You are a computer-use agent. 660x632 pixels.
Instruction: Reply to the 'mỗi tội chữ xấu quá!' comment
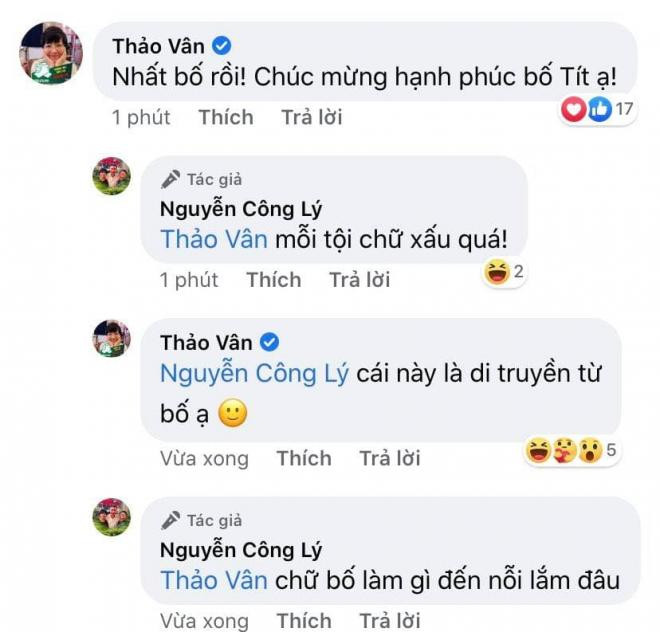[359, 280]
